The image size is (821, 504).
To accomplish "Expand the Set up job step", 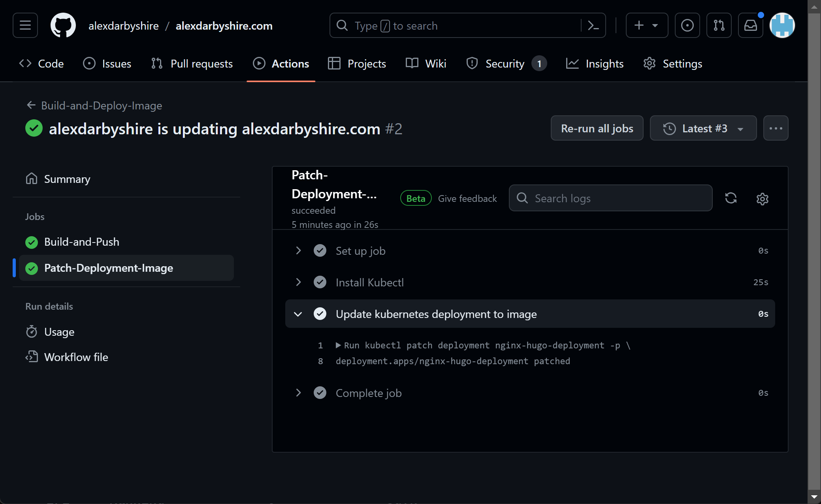I will click(x=530, y=250).
